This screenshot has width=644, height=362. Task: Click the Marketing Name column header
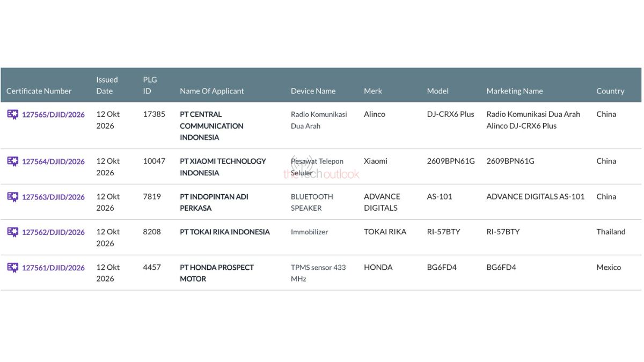point(515,91)
